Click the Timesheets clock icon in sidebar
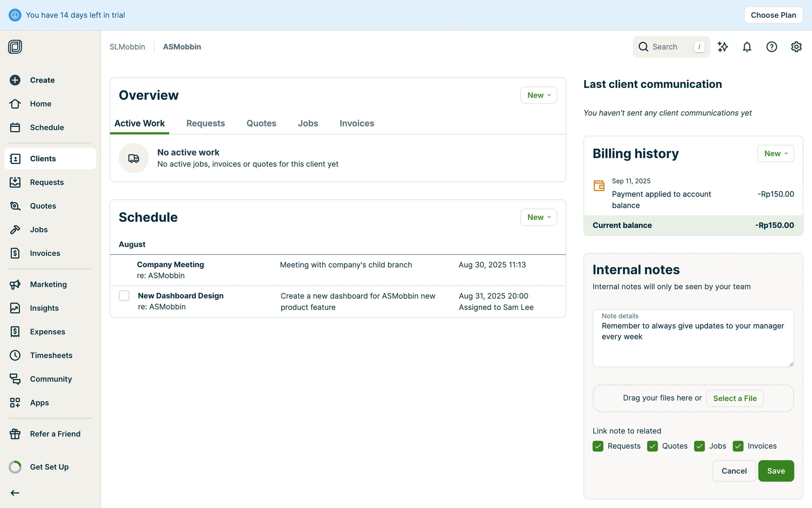Image resolution: width=812 pixels, height=508 pixels. click(15, 355)
